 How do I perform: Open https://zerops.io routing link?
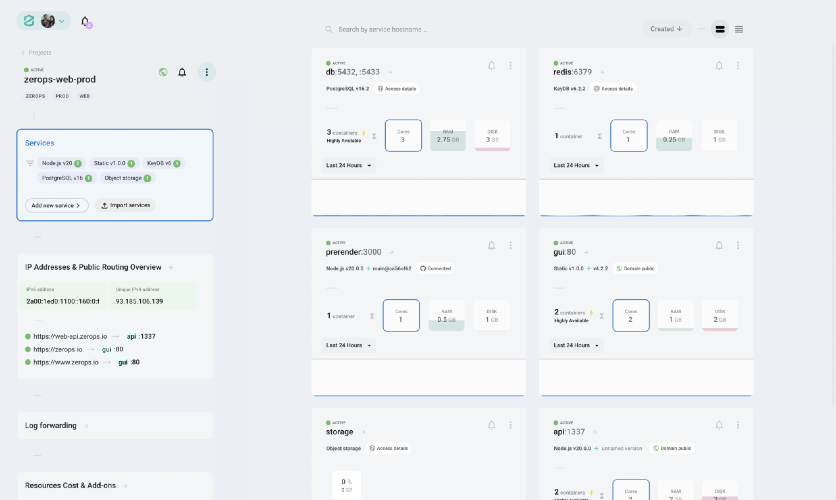click(x=58, y=349)
